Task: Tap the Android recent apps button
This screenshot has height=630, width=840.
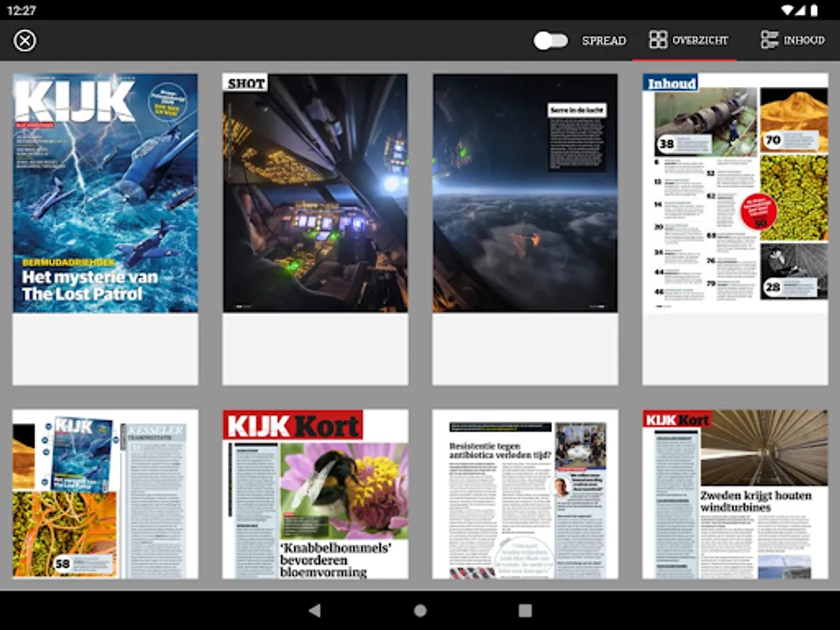Action: (525, 610)
